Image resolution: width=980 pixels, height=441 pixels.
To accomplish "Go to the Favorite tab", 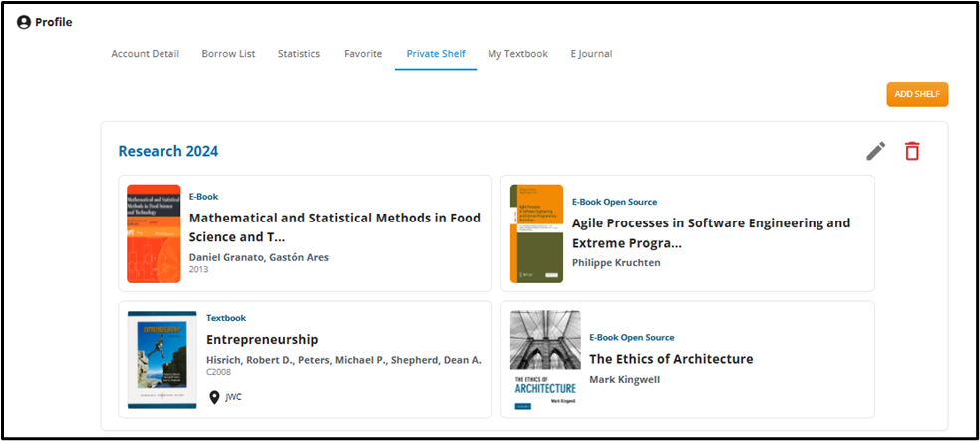I will pos(363,54).
